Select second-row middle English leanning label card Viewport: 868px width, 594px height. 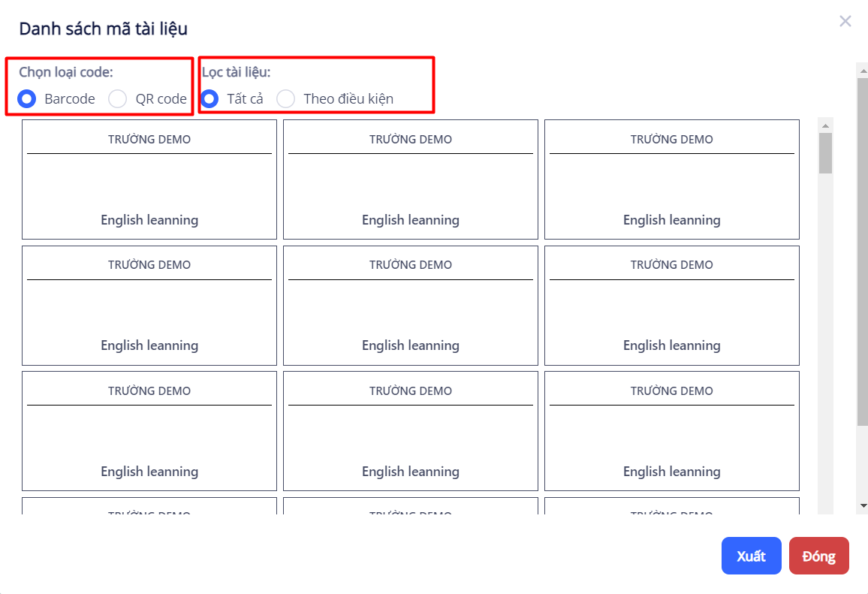(411, 306)
